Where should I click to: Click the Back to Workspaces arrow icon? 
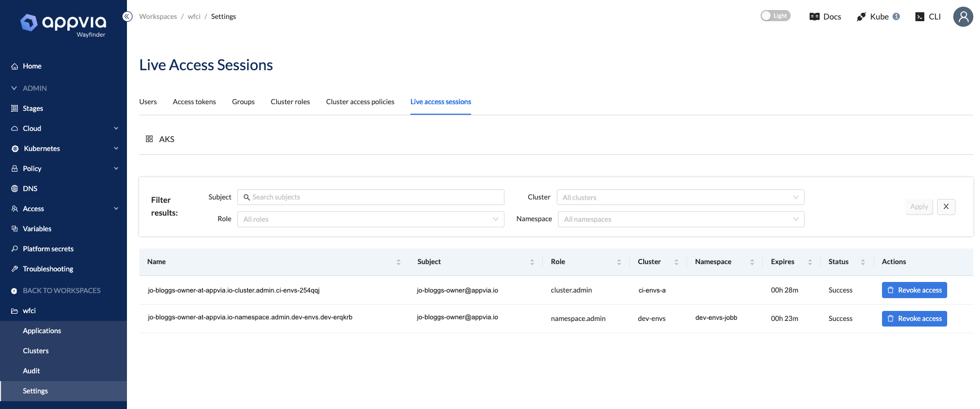pos(14,291)
